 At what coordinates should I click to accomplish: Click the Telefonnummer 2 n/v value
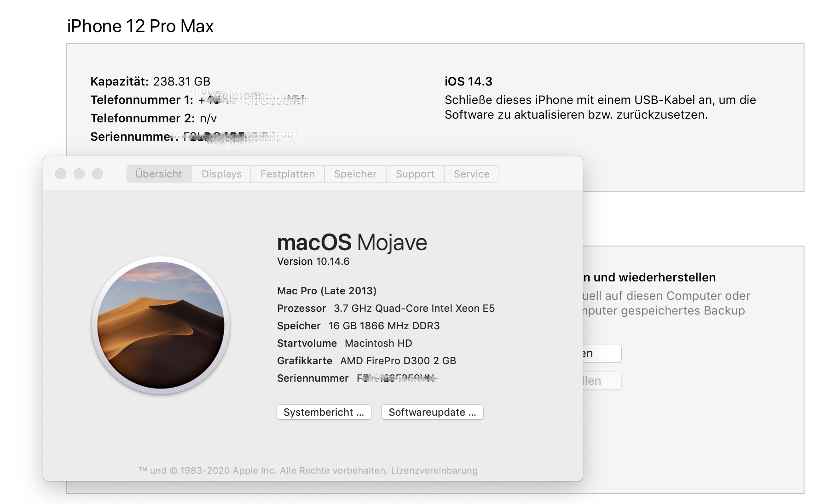[x=208, y=118]
